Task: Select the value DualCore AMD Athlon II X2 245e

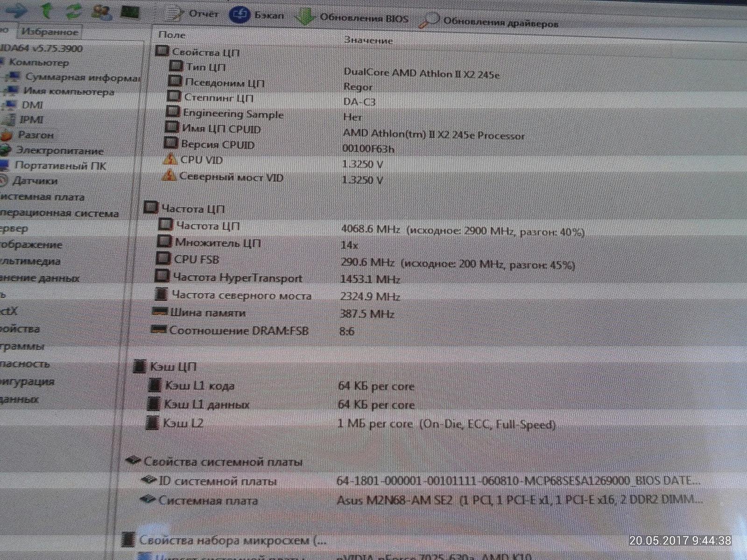Action: coord(422,74)
